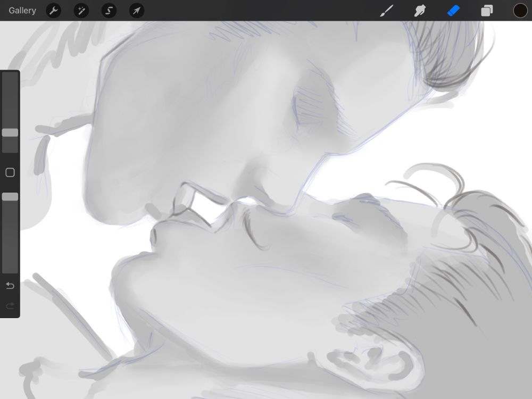The image size is (532, 399).
Task: Select the Smudge tool
Action: (x=420, y=11)
